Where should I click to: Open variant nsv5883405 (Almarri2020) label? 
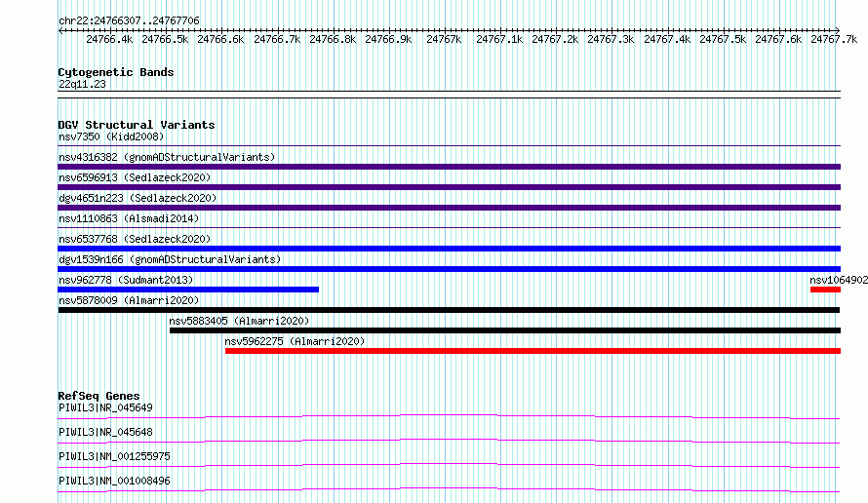pyautogui.click(x=239, y=321)
